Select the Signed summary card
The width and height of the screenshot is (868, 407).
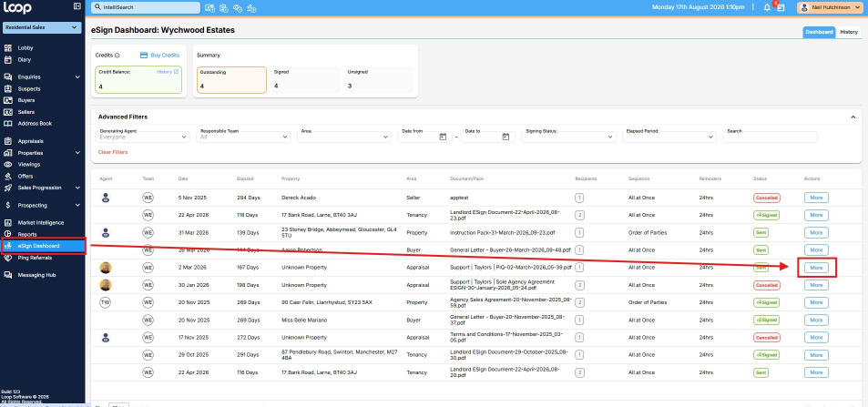tap(305, 80)
